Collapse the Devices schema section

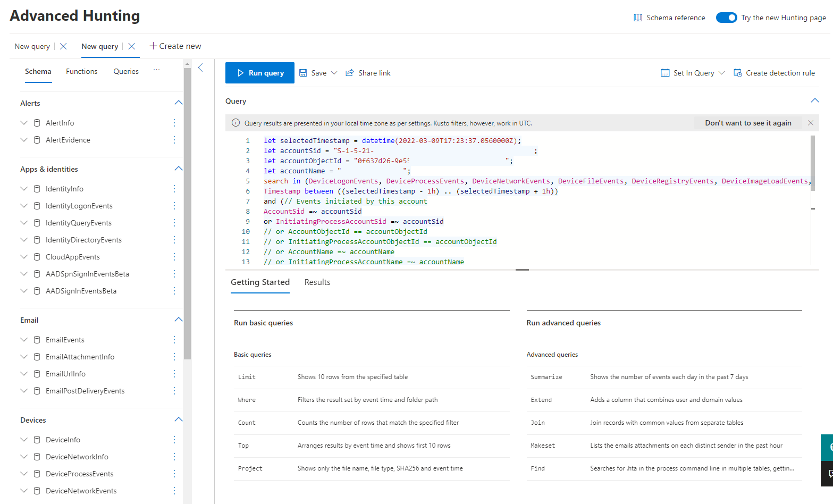pyautogui.click(x=179, y=419)
